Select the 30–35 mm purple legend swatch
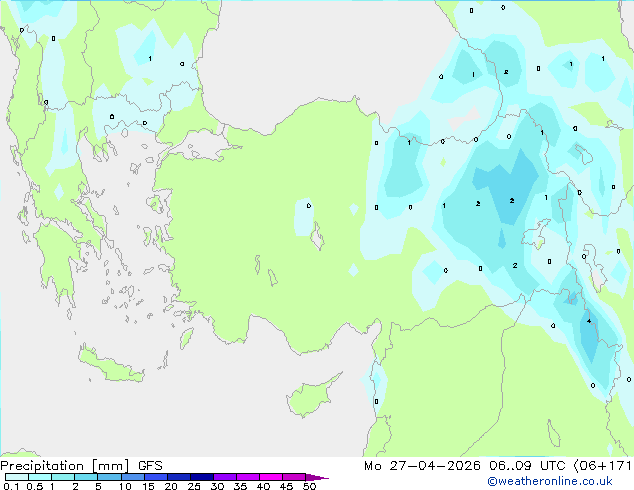 pyautogui.click(x=224, y=477)
